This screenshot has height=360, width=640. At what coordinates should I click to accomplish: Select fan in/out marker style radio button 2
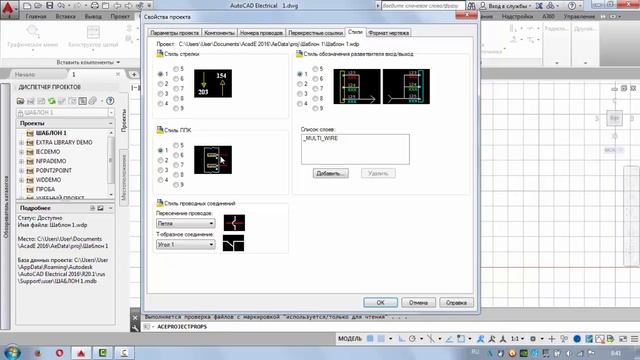coord(300,84)
